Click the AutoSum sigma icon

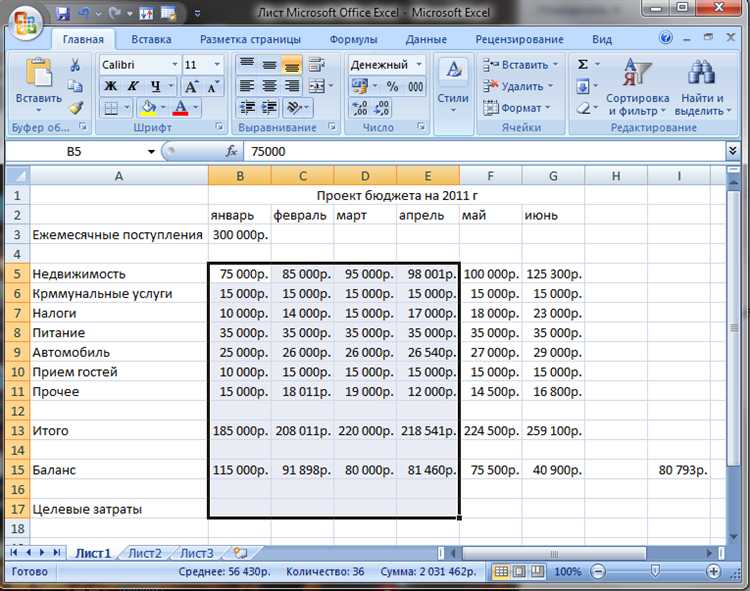pos(582,64)
